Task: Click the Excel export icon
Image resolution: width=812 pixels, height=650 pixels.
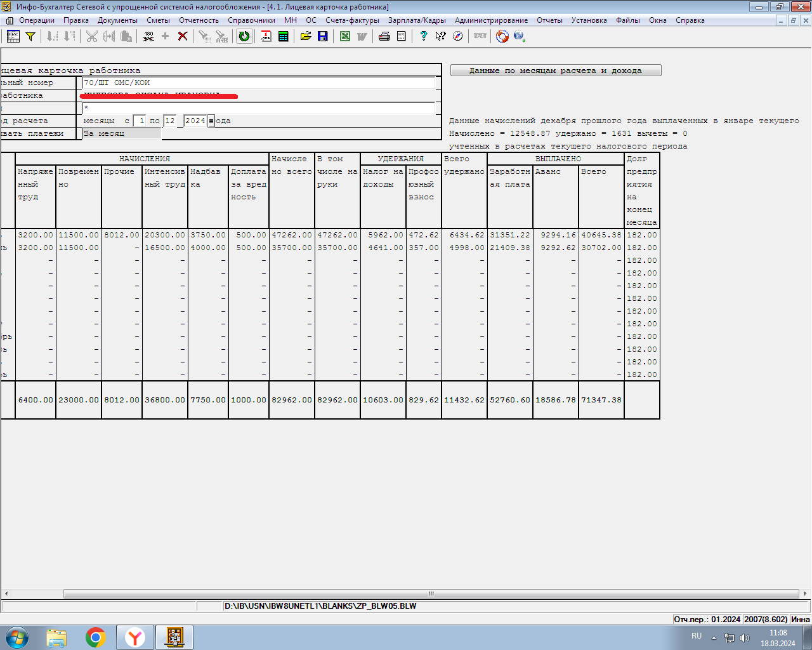Action: click(x=345, y=36)
